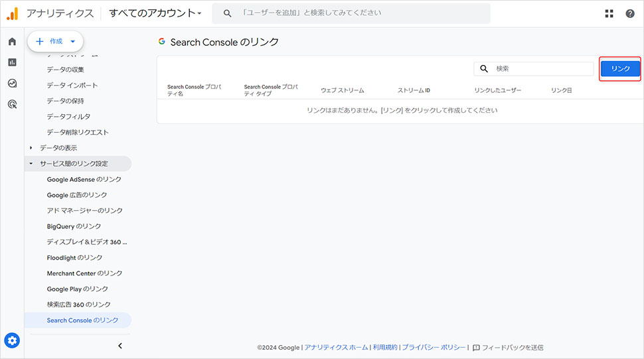Open the Home icon in left rail
The image size is (644, 359).
click(13, 41)
